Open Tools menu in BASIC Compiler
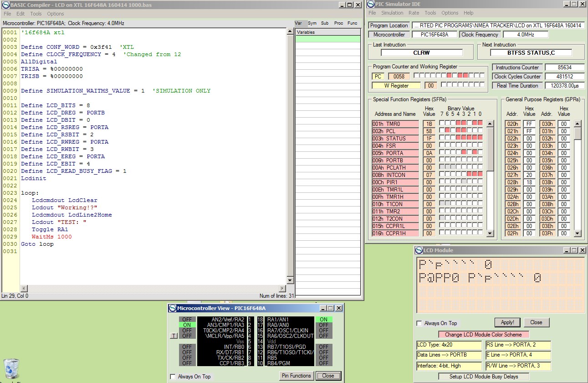588x383 pixels. (x=36, y=14)
